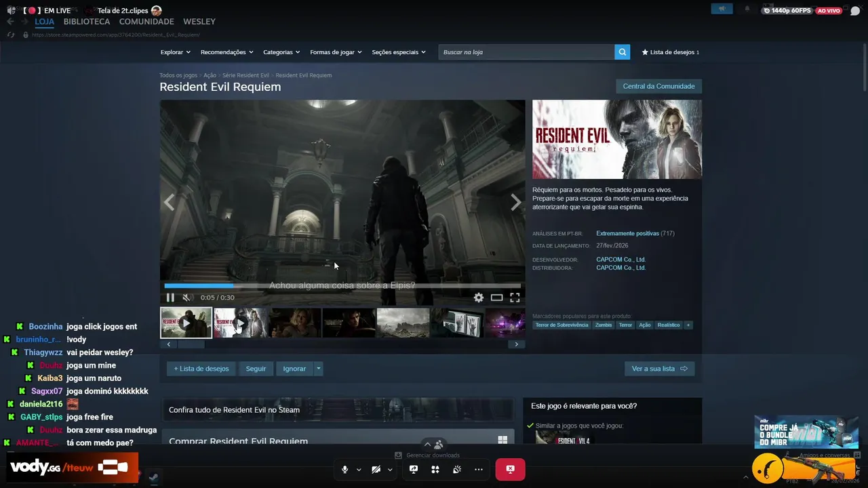The image size is (868, 488).
Task: Stop streaming with red button
Action: pos(510,469)
